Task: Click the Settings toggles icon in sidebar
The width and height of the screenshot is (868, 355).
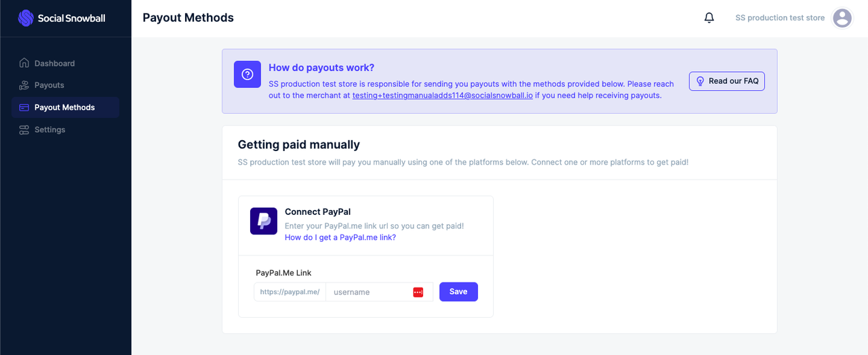Action: 24,129
